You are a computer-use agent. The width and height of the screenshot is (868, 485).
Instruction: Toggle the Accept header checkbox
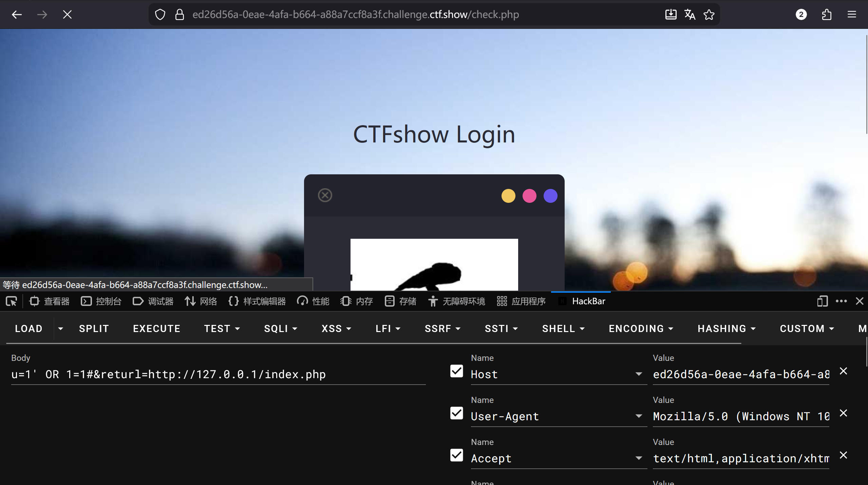tap(456, 455)
